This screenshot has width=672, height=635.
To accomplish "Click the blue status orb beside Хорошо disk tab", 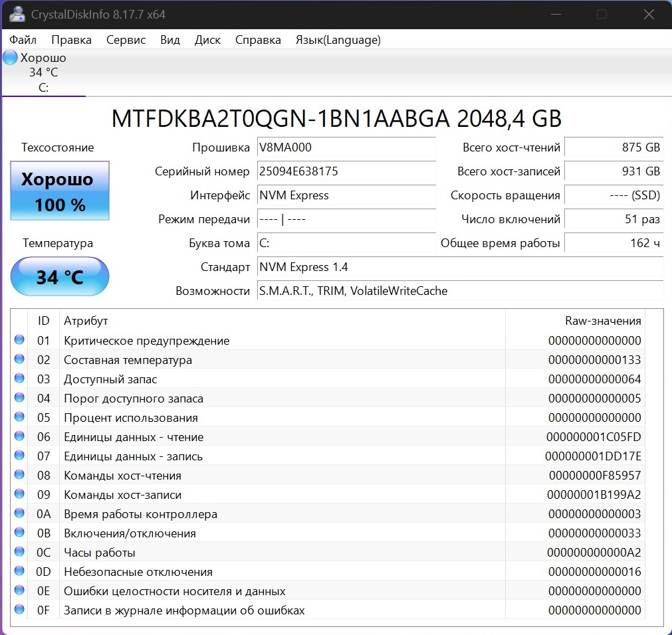I will 10,58.
